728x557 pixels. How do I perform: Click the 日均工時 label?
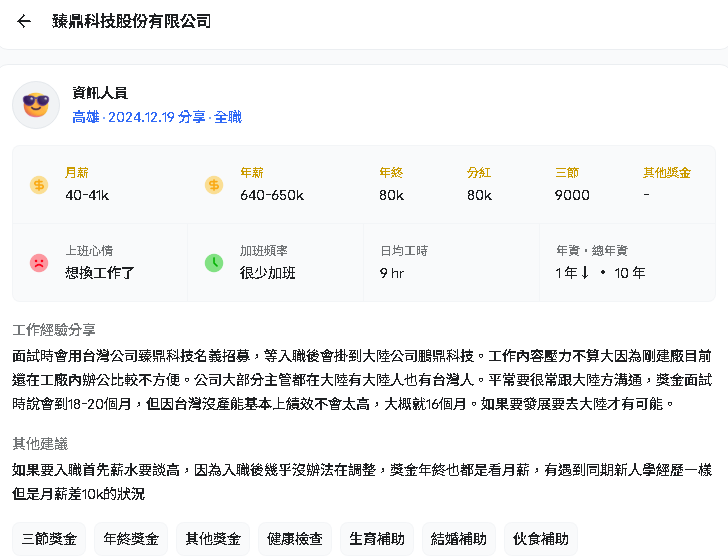click(404, 251)
